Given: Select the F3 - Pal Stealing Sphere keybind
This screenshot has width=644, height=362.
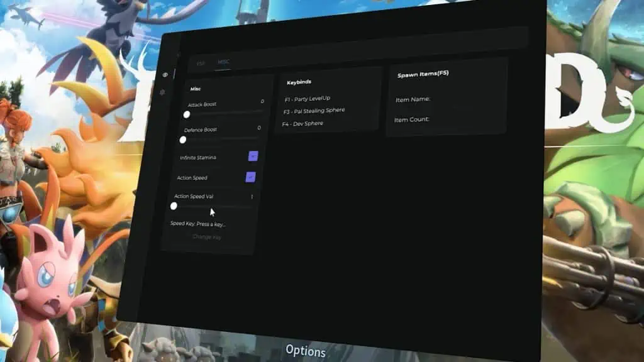Looking at the screenshot, I should [x=314, y=111].
